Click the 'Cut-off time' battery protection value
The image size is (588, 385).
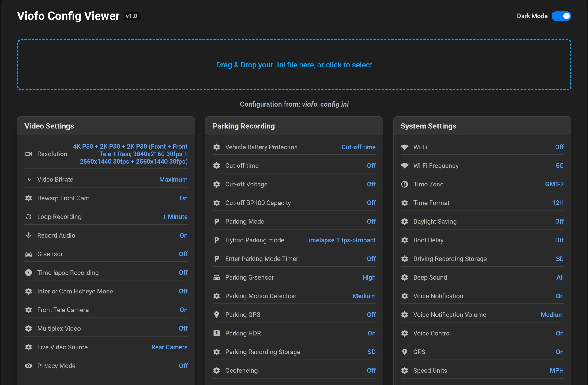(359, 147)
